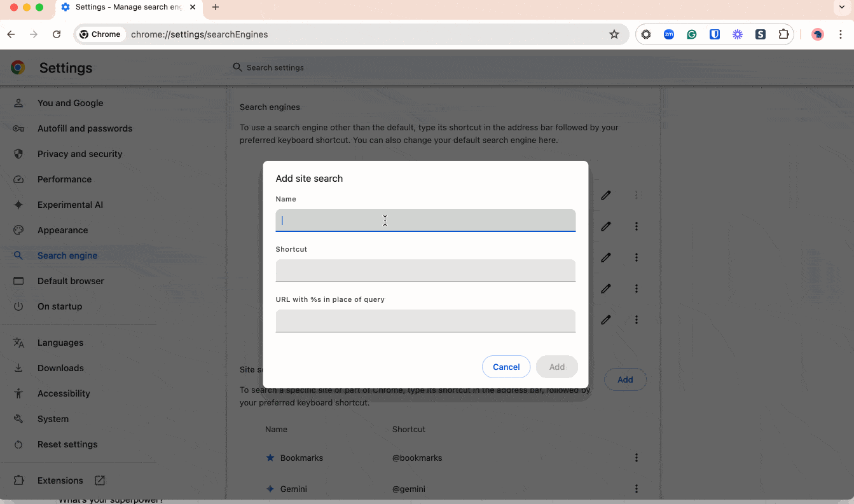Open a new tab with plus icon

[216, 7]
